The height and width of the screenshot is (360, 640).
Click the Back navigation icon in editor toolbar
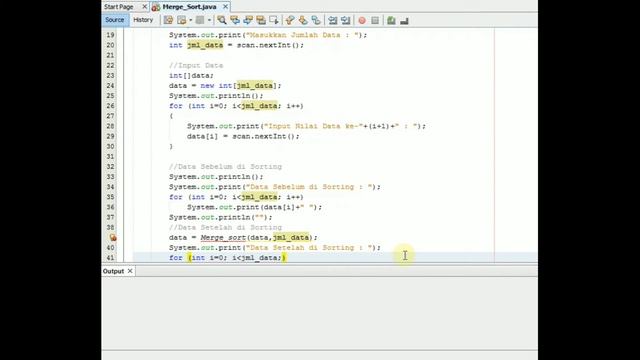(x=182, y=20)
